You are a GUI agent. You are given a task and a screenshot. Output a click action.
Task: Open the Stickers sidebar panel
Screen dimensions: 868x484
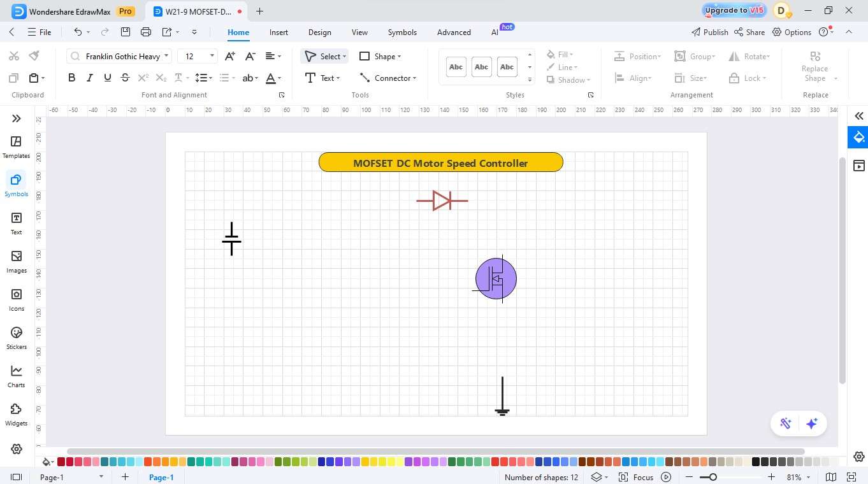tap(16, 338)
